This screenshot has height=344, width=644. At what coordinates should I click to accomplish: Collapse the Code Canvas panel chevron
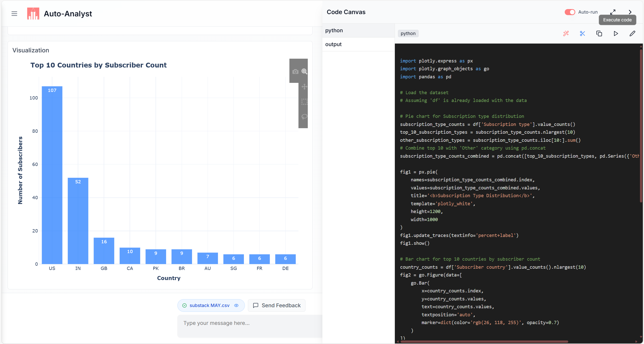[630, 12]
